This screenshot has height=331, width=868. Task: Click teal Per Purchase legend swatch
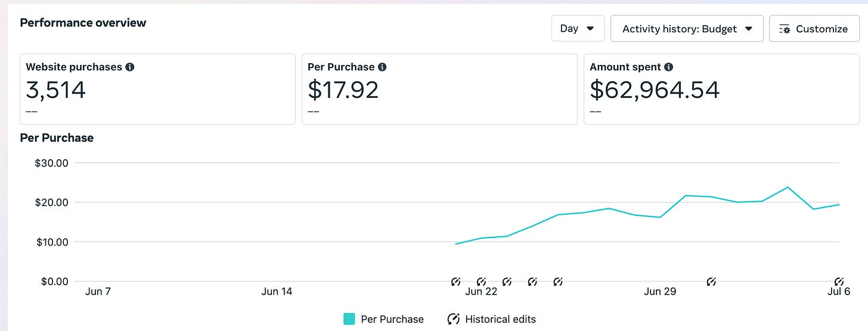pyautogui.click(x=349, y=319)
